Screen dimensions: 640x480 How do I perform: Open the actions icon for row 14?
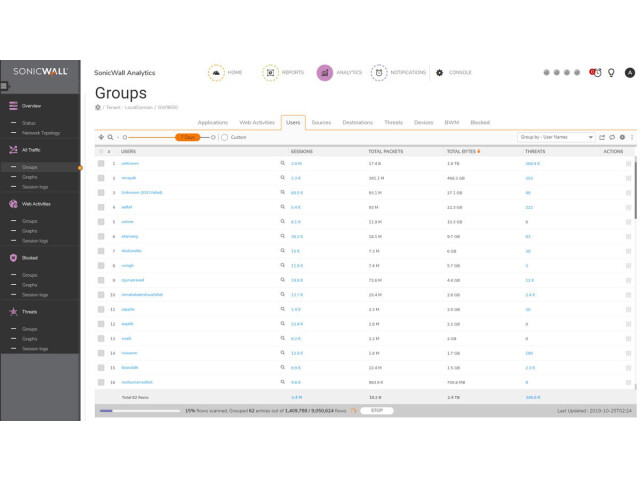(x=628, y=353)
